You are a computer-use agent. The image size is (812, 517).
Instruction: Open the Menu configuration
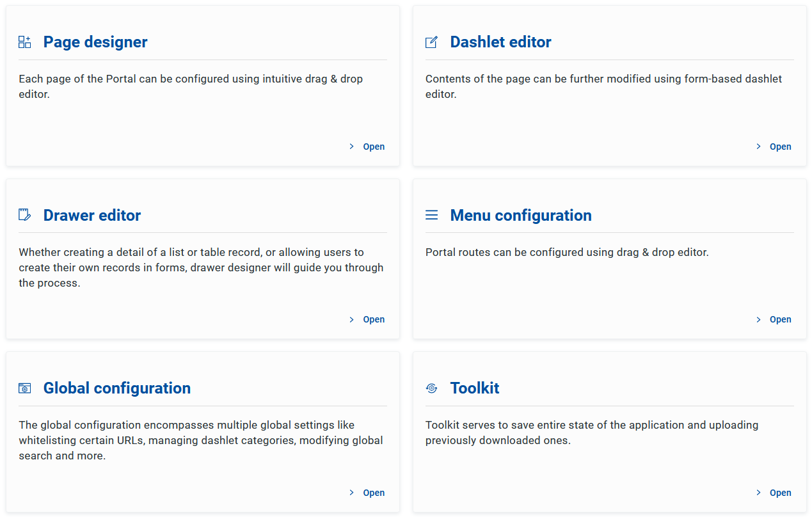tap(780, 319)
